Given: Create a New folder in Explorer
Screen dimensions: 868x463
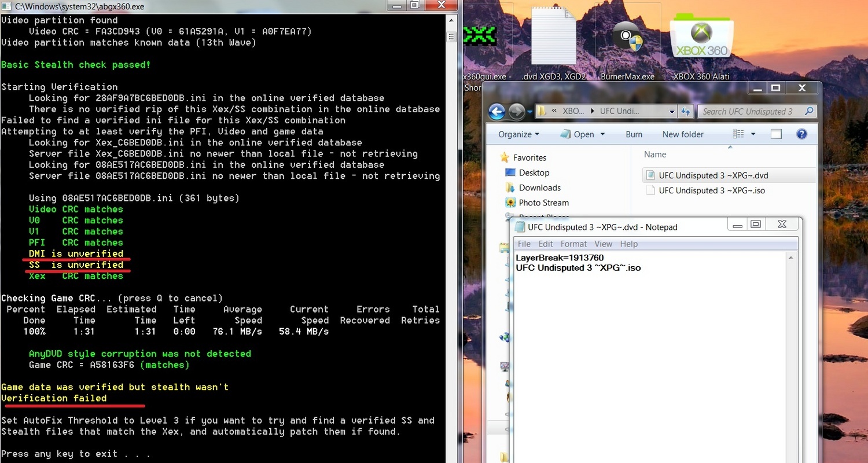Looking at the screenshot, I should click(x=683, y=134).
